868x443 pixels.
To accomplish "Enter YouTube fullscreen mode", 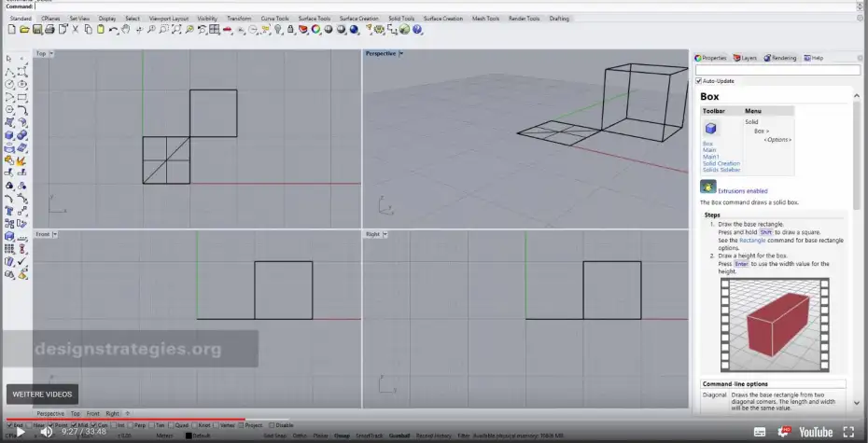I will [x=848, y=432].
